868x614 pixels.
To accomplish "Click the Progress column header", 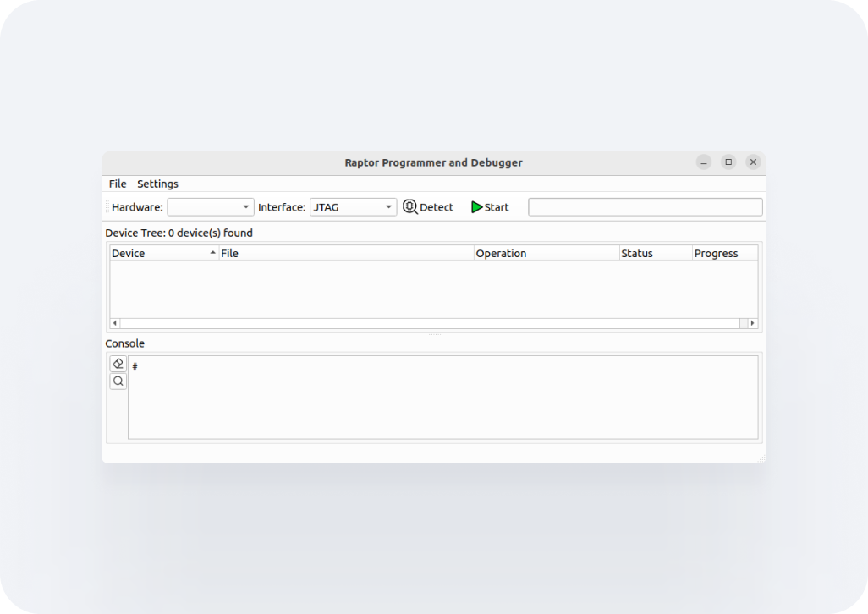I will [725, 254].
